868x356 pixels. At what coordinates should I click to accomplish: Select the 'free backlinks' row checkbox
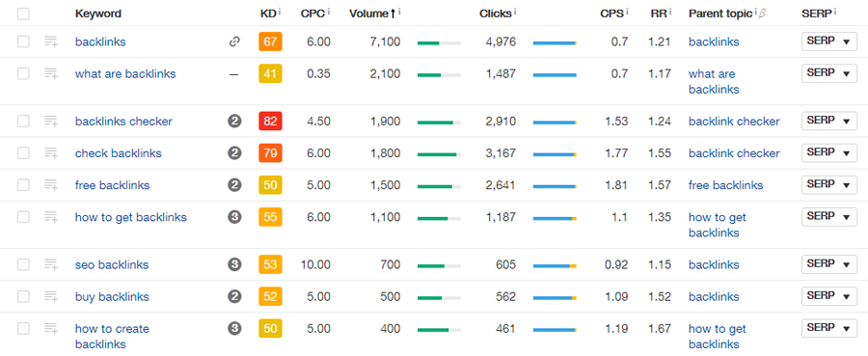pyautogui.click(x=23, y=185)
